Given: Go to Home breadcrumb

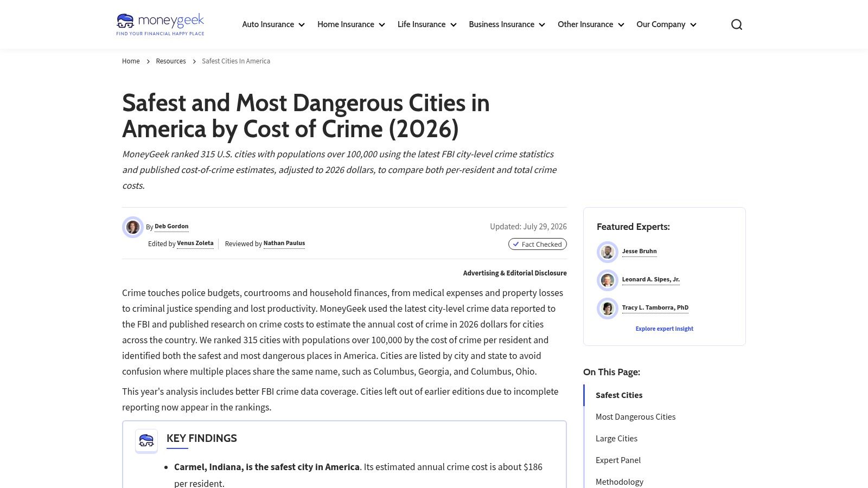Looking at the screenshot, I should point(131,61).
